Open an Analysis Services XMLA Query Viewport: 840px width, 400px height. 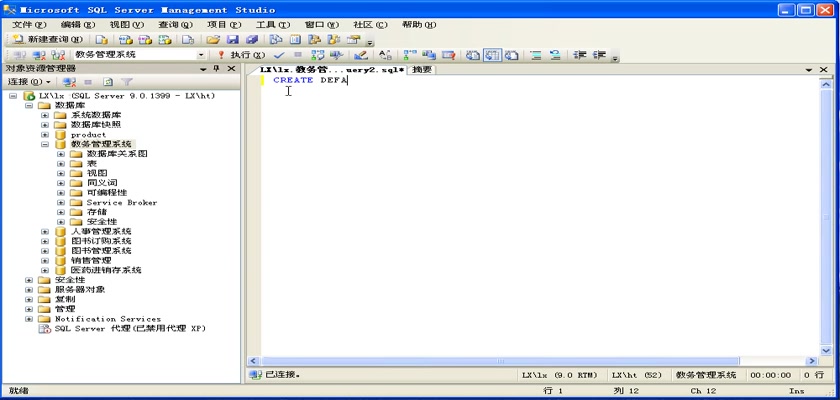click(x=165, y=40)
